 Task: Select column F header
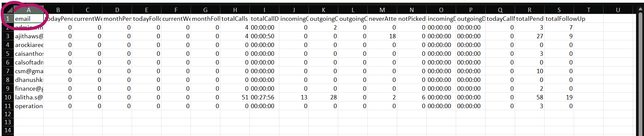point(176,10)
